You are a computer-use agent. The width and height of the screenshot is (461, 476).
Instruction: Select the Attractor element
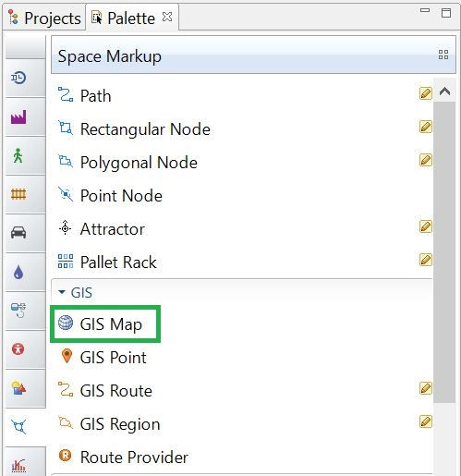click(x=102, y=229)
